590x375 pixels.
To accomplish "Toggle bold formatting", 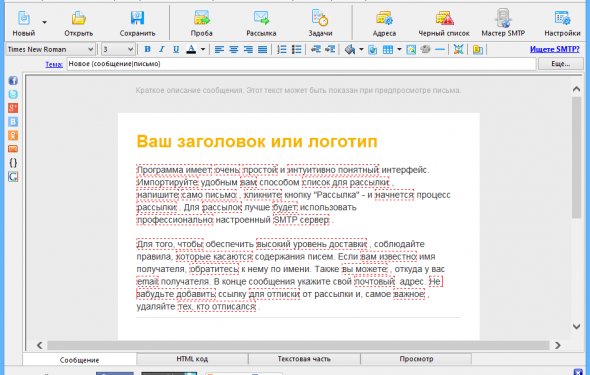I will pos(148,49).
